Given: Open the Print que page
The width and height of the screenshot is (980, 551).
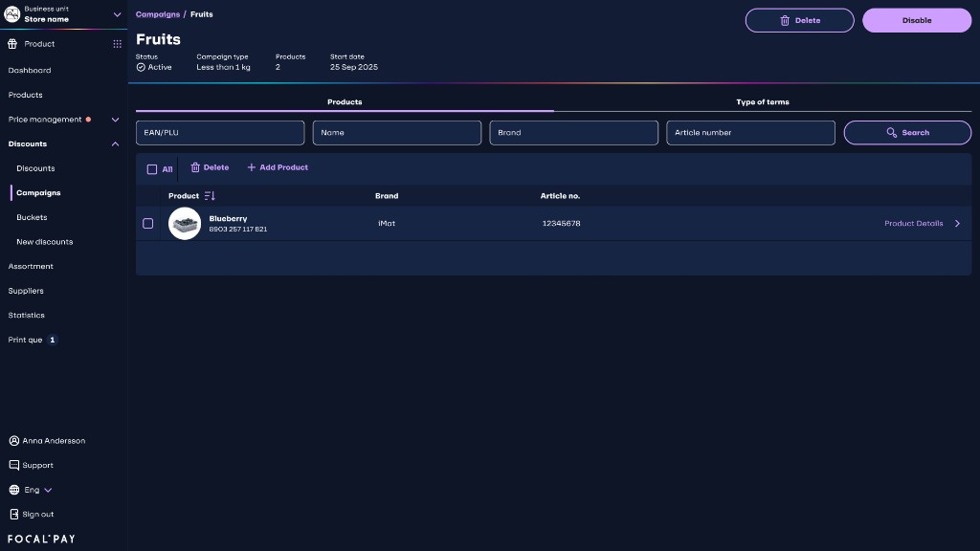Looking at the screenshot, I should [33, 340].
